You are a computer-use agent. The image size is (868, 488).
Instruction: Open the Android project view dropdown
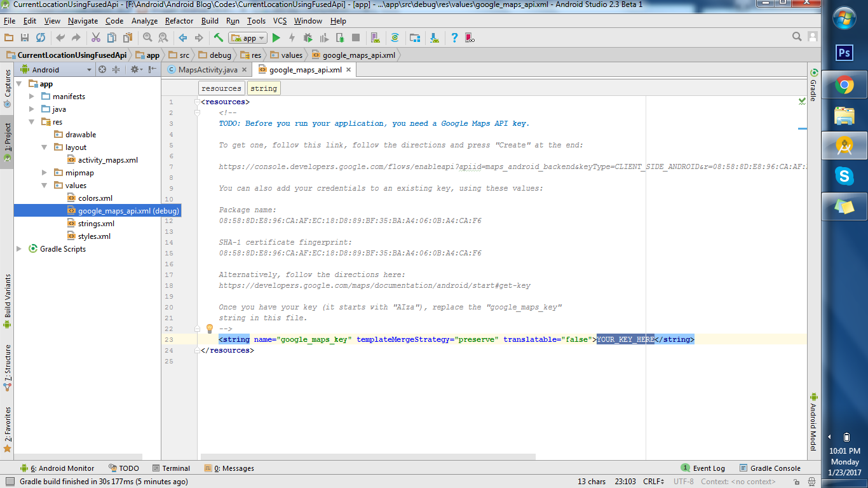(x=56, y=70)
